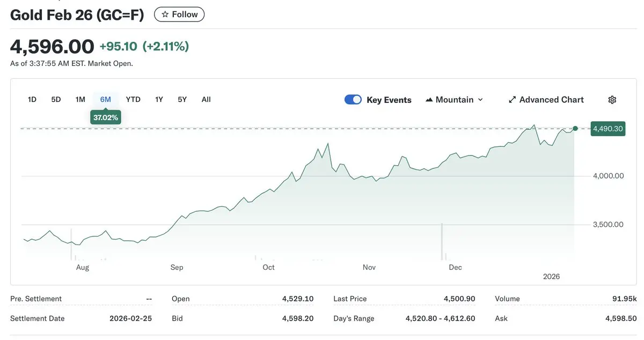Image resolution: width=644 pixels, height=340 pixels.
Task: Follow the Gold Feb 26 ticker
Action: point(179,14)
